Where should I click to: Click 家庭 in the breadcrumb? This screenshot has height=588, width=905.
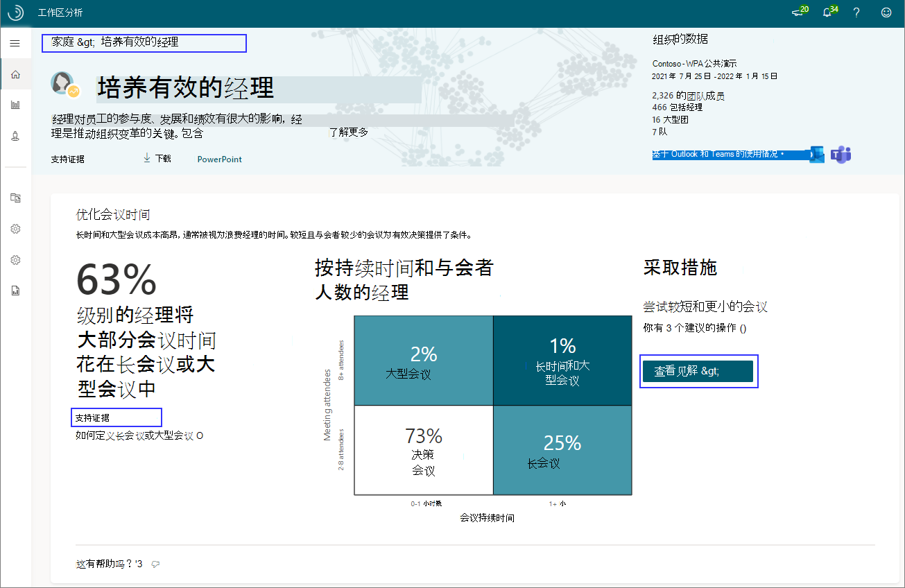point(62,42)
